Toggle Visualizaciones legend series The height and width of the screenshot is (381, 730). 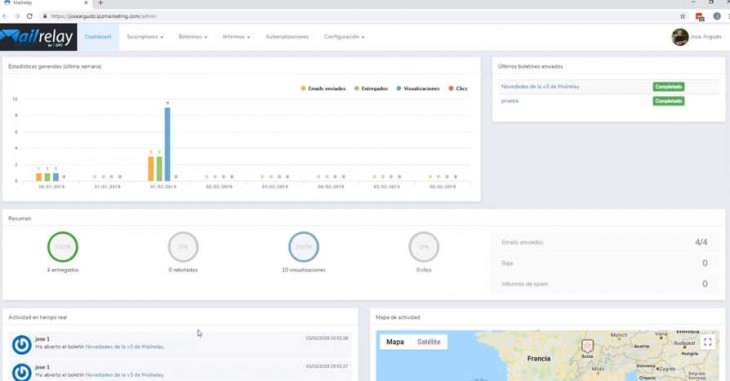tap(418, 88)
